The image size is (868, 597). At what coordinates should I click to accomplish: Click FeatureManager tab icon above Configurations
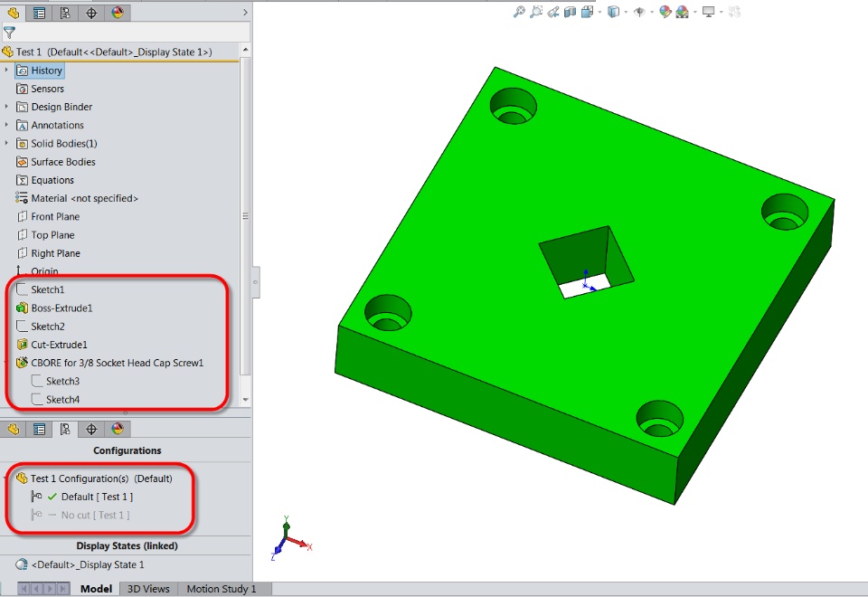(x=14, y=429)
